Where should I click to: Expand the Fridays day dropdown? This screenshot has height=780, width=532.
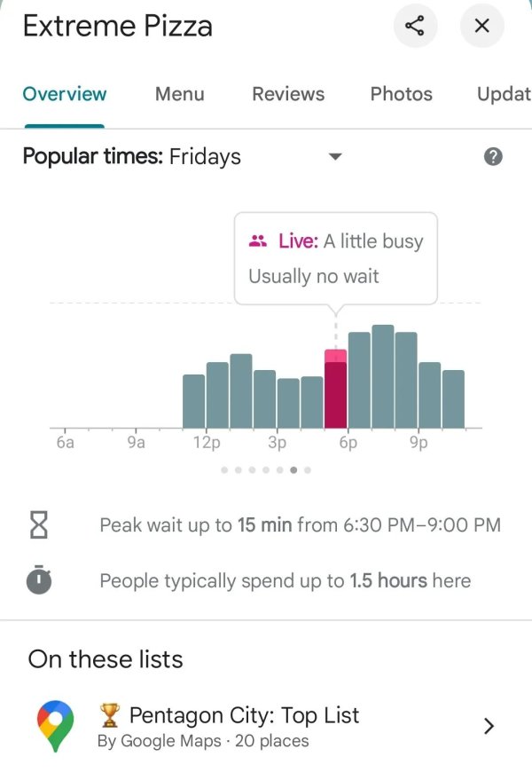click(x=335, y=157)
